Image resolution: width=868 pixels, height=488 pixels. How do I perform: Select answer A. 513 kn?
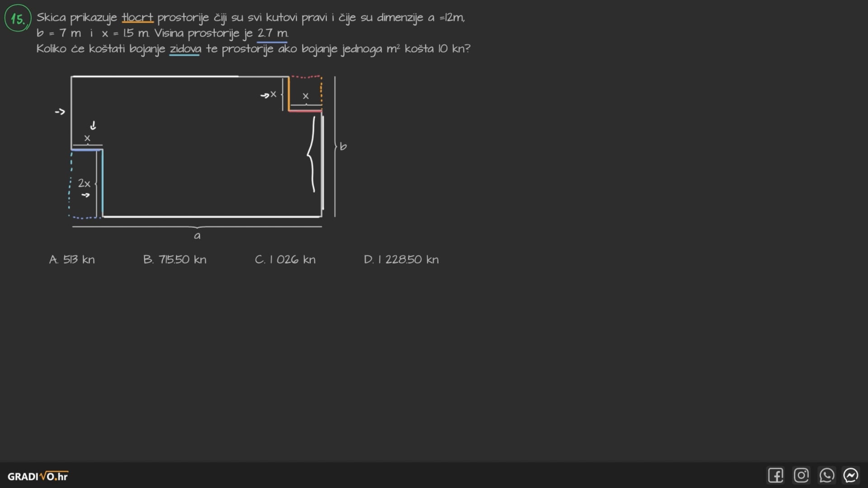pos(72,259)
